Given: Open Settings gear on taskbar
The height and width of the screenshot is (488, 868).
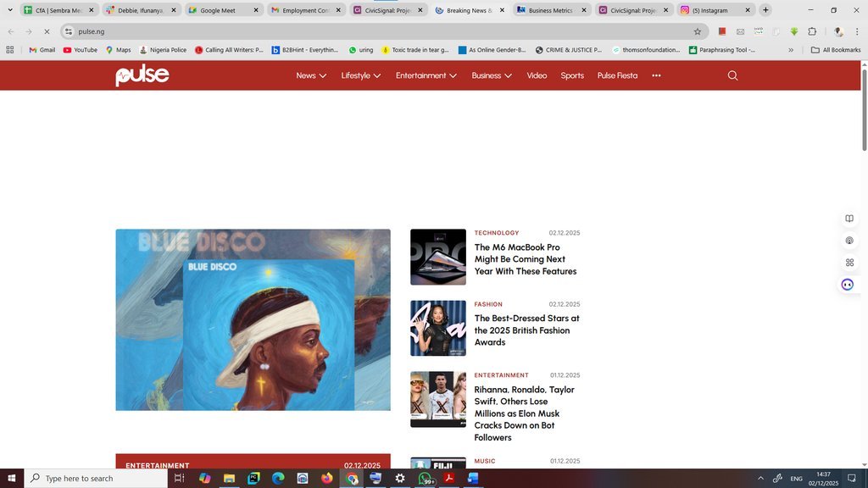Looking at the screenshot, I should [x=400, y=478].
